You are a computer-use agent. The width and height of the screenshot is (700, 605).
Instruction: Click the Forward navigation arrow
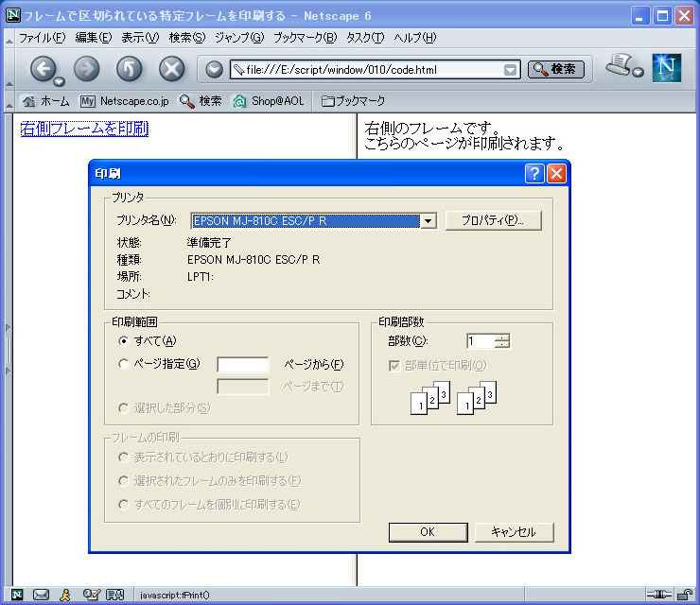[87, 69]
